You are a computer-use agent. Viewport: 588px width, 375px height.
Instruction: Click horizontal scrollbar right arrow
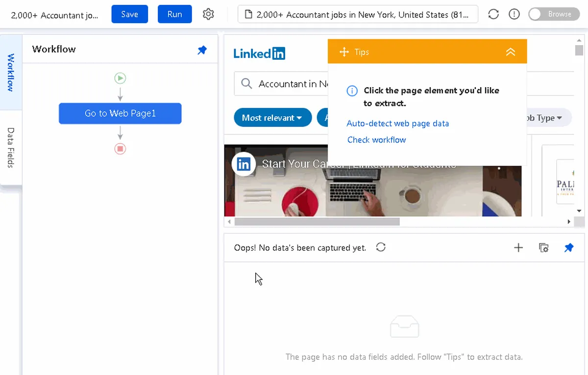point(569,222)
